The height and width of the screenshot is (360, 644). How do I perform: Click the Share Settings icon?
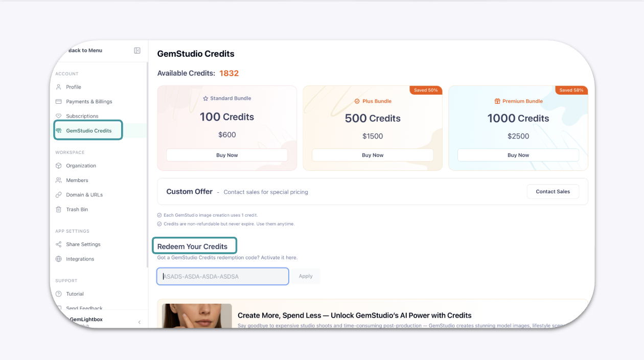[x=59, y=244]
